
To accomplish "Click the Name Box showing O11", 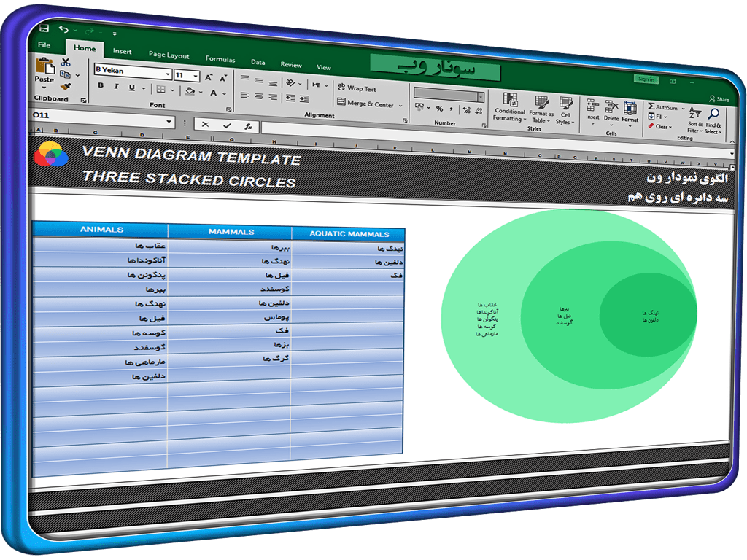I will coord(103,117).
